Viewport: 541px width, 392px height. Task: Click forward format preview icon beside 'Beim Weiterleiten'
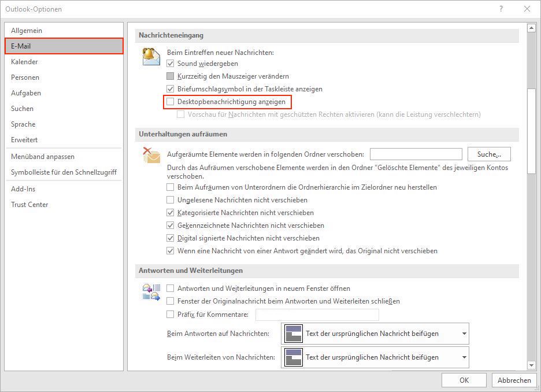coord(293,357)
